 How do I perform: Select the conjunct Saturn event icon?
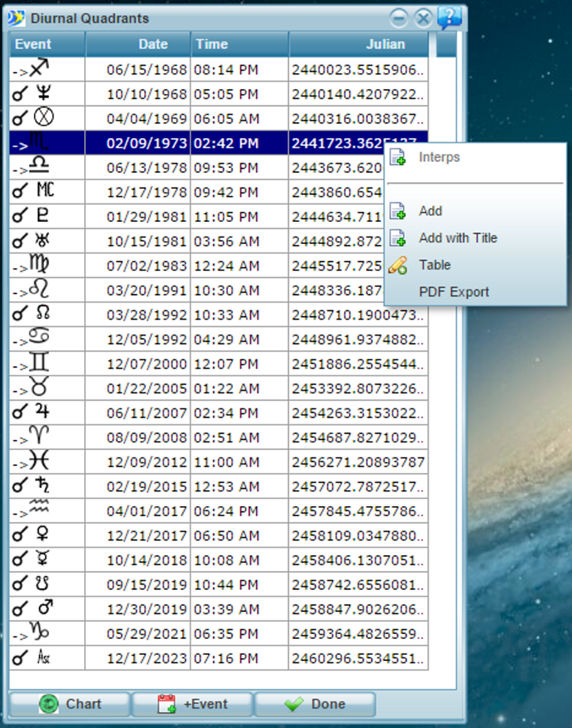[43, 487]
